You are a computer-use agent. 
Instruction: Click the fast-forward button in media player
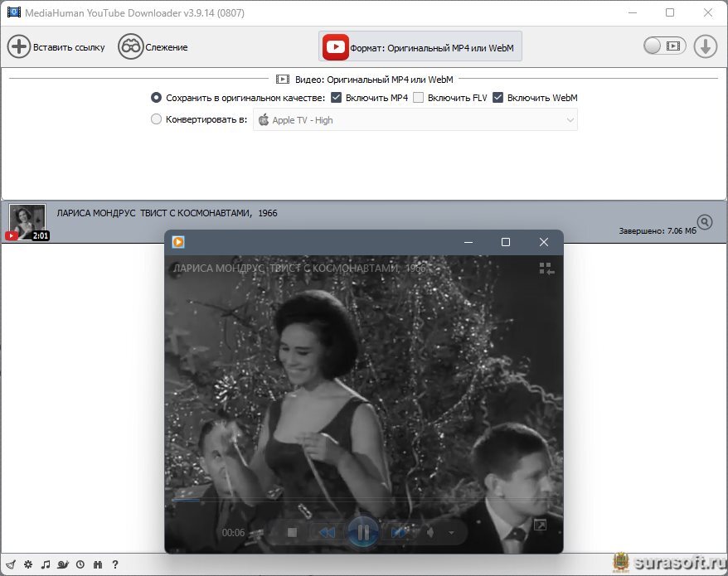398,532
